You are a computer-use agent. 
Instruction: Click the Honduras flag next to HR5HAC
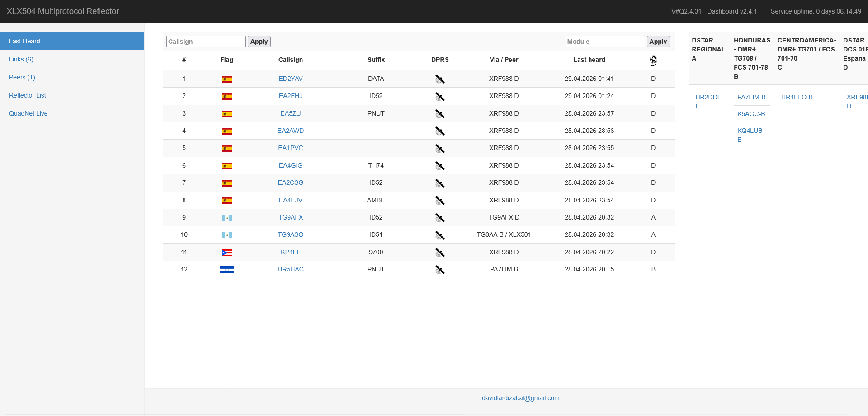(x=226, y=270)
